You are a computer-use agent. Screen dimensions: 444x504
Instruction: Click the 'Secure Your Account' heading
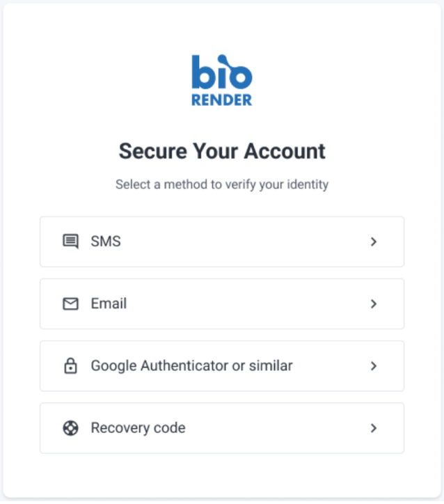(x=222, y=151)
